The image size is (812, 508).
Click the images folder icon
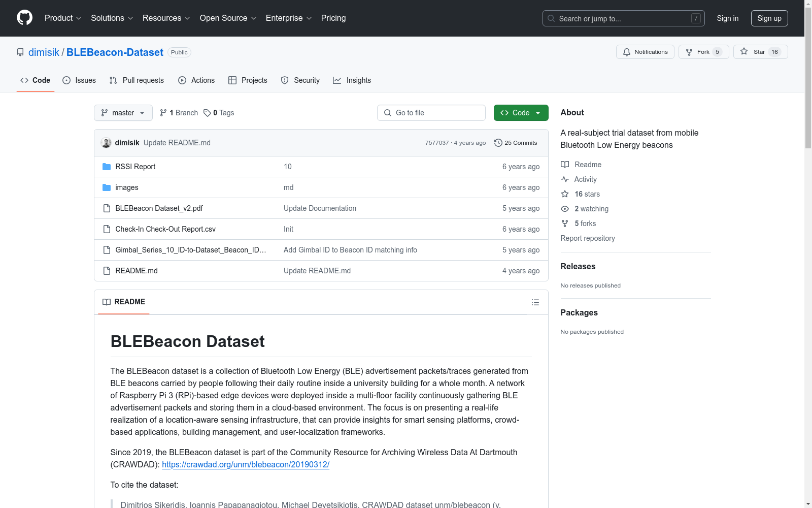[107, 187]
